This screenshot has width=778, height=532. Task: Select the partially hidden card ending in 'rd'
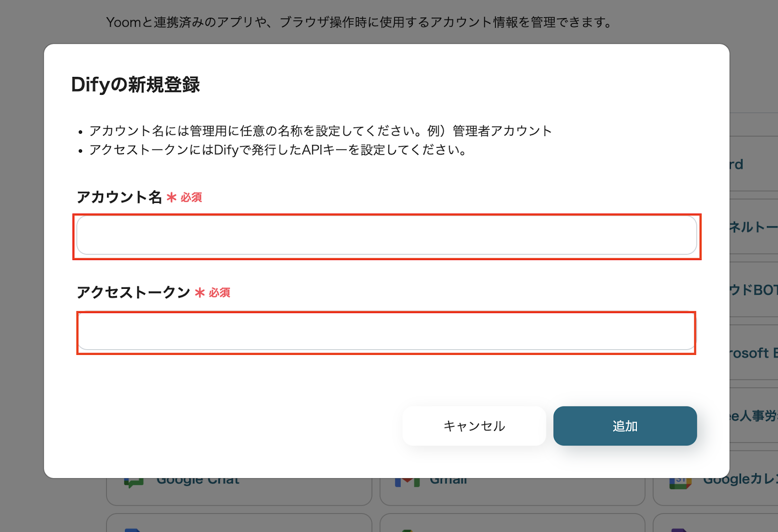point(754,164)
